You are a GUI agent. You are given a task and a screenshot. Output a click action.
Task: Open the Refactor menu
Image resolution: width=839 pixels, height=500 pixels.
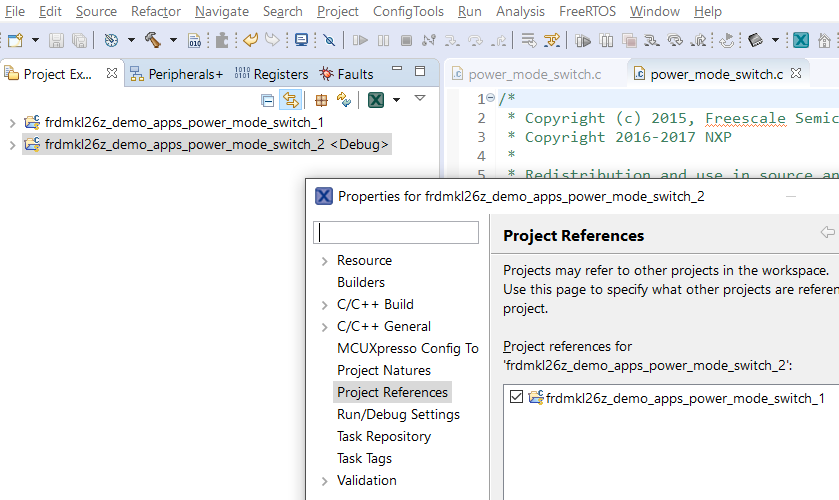[156, 11]
